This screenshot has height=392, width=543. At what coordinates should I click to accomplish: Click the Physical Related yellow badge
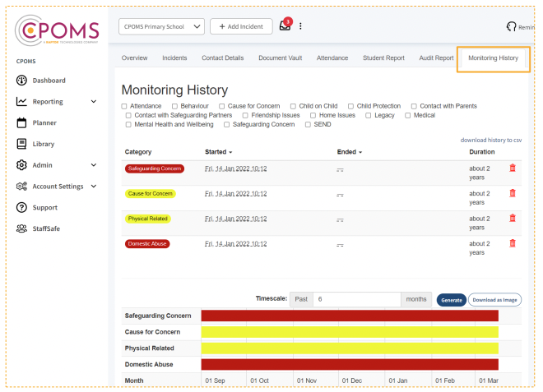click(x=148, y=219)
